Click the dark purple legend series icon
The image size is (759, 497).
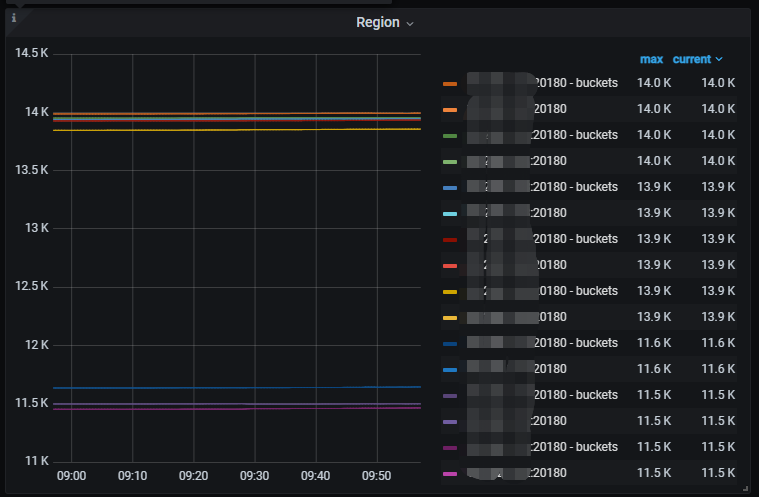(x=450, y=395)
